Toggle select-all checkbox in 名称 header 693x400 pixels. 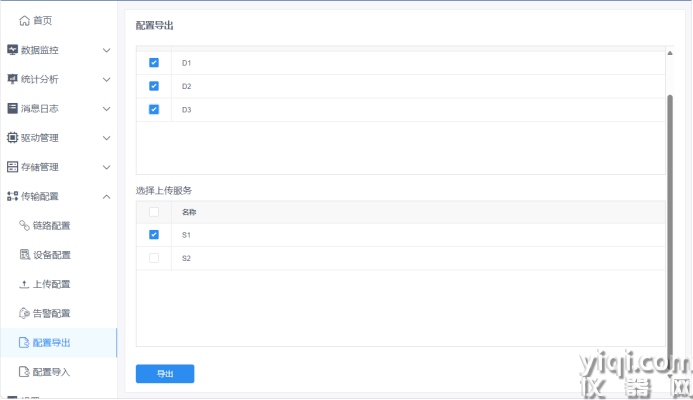pos(154,212)
